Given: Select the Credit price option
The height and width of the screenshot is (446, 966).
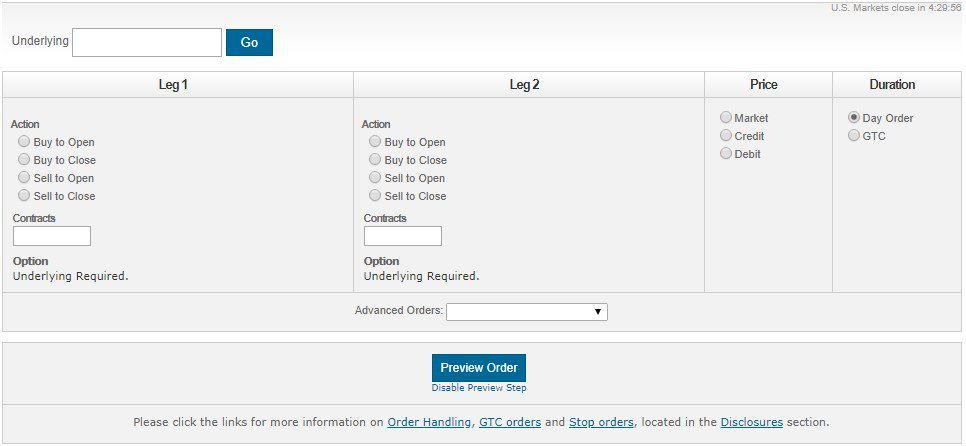Looking at the screenshot, I should [x=726, y=136].
